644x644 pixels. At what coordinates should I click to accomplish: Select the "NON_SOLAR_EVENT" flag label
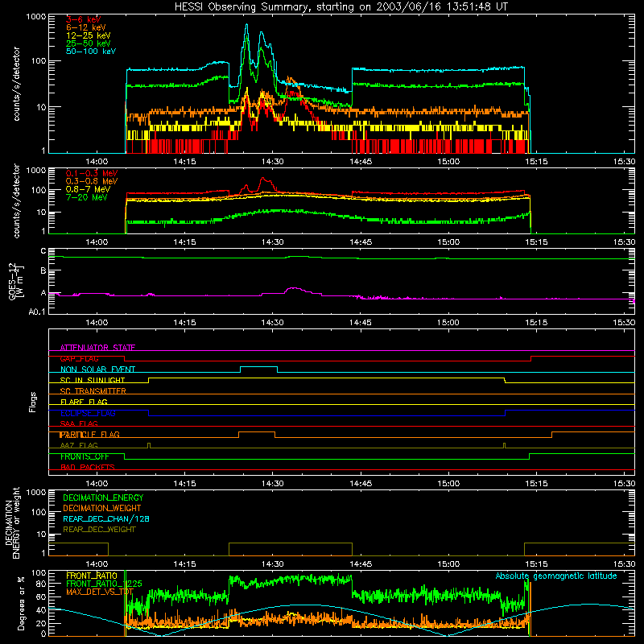click(x=97, y=369)
